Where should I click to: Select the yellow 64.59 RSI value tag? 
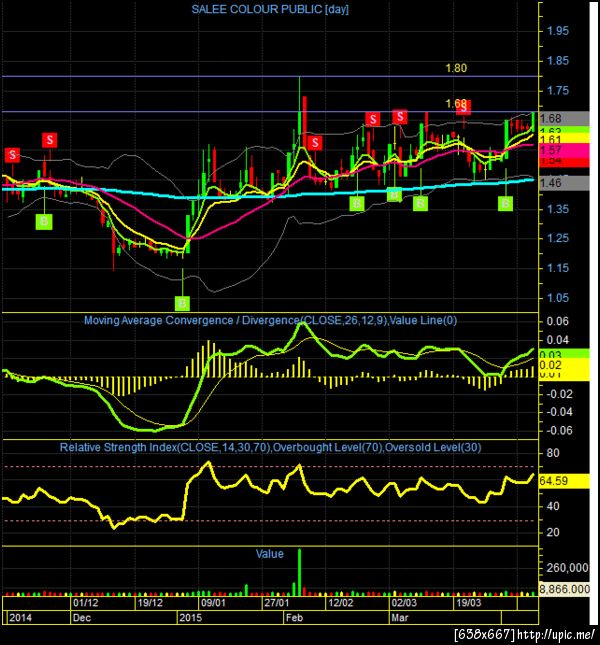point(563,481)
